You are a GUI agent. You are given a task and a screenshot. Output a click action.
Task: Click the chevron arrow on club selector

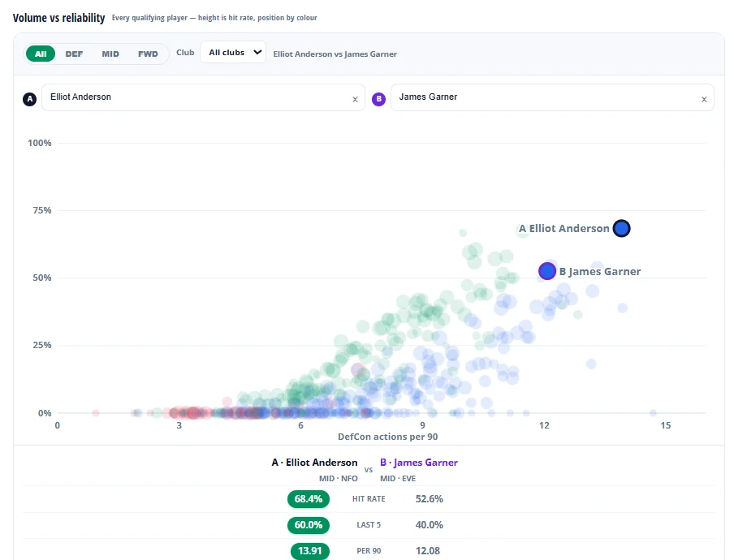257,52
